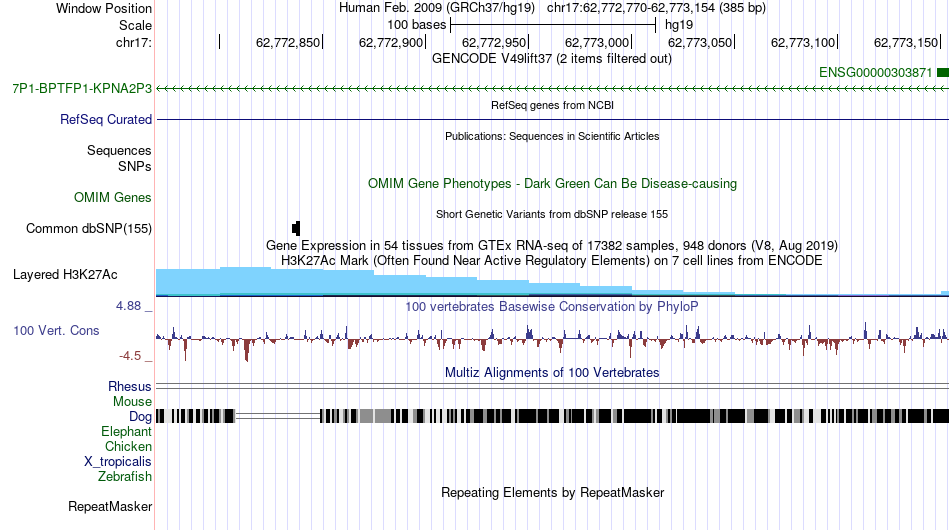Click the Scale label

(135, 25)
